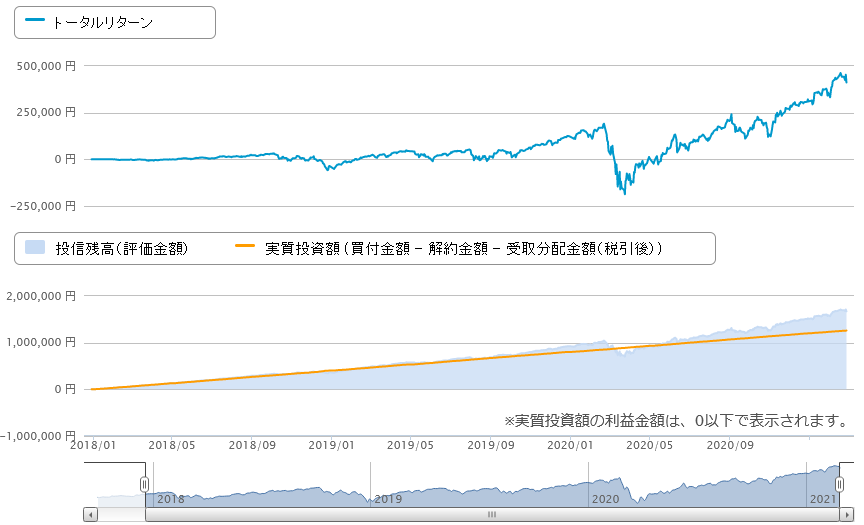Image resolution: width=864 pixels, height=525 pixels.
Task: Click the 250,000 円 axis value
Action: [x=46, y=112]
